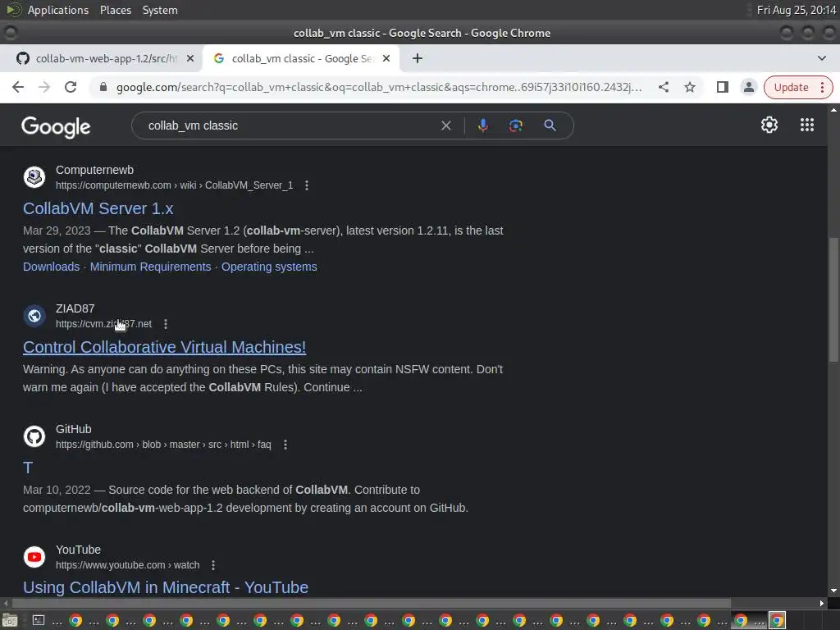
Task: Open Control Collaborative Virtual Machines! result
Action: [164, 347]
